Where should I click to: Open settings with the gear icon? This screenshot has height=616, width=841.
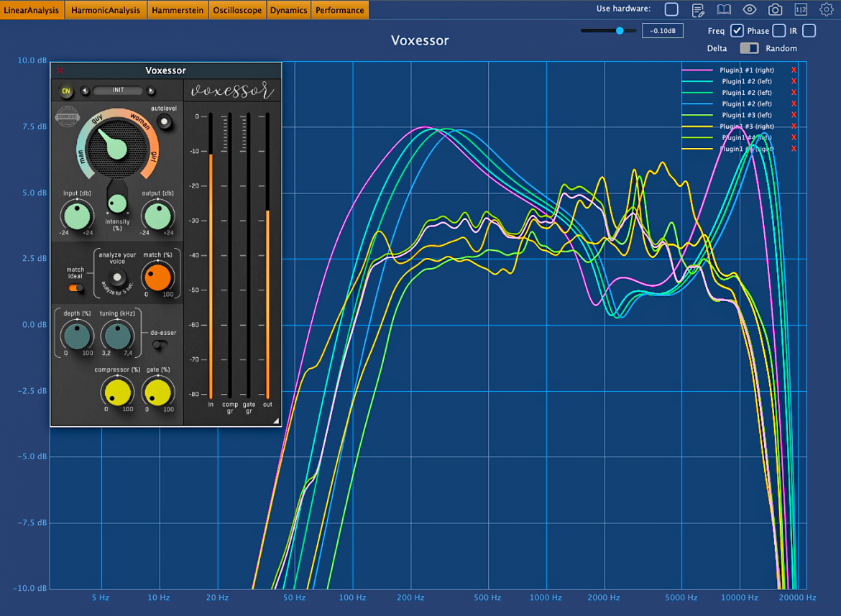(x=827, y=9)
